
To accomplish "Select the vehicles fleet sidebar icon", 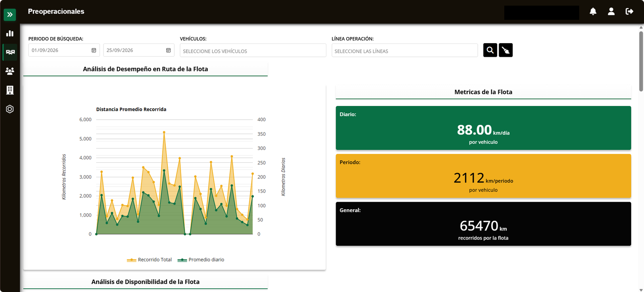I will pyautogui.click(x=10, y=52).
